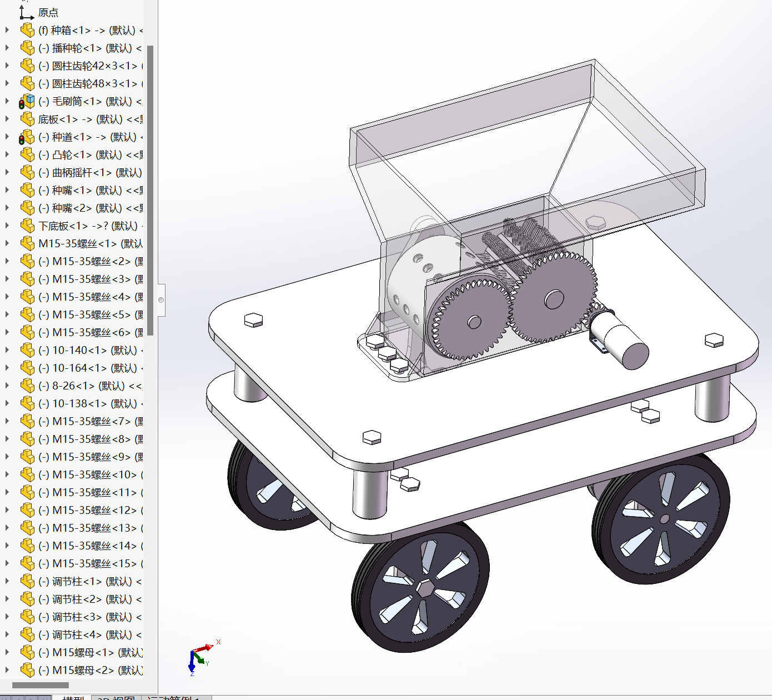This screenshot has width=772, height=700.
Task: Click the 毛刷筒<1> part icon
Action: pos(27,102)
